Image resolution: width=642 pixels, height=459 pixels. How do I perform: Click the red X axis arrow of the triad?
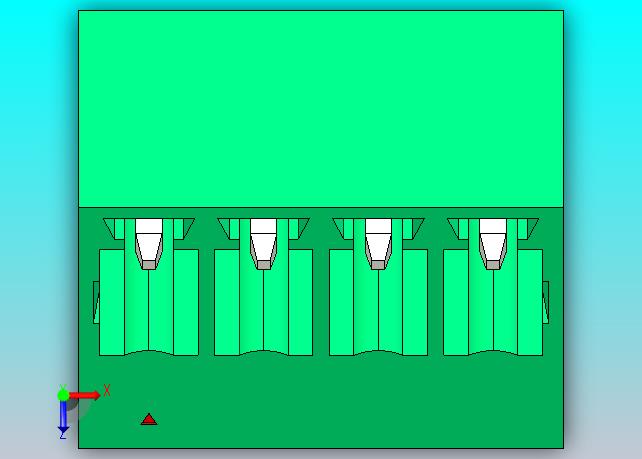click(x=85, y=395)
